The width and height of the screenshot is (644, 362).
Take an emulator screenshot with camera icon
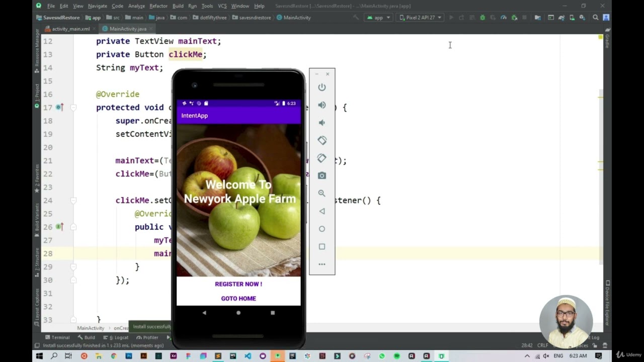[x=322, y=175]
